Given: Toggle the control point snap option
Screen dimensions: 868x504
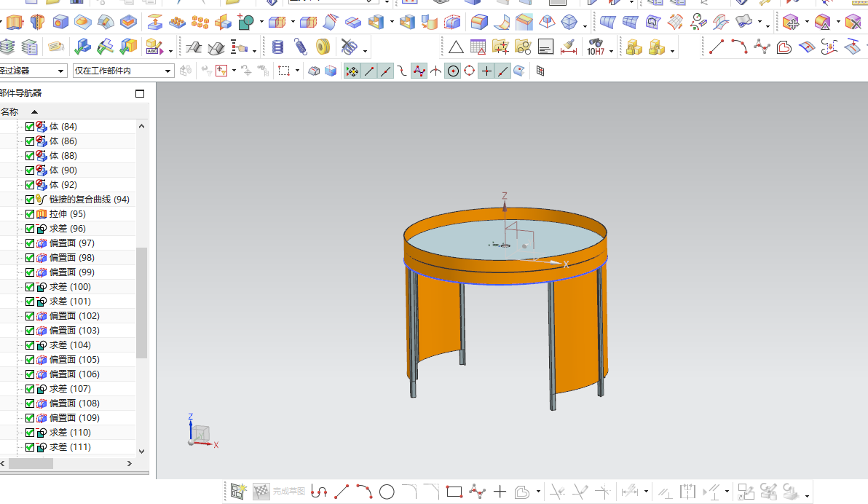Looking at the screenshot, I should (x=403, y=71).
